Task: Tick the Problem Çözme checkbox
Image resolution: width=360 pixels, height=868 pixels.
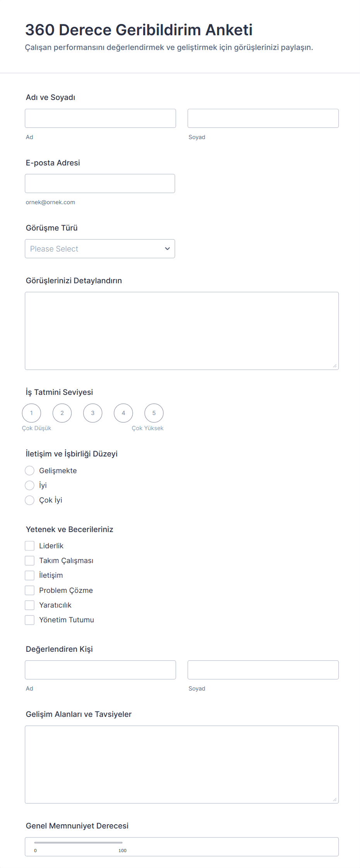Action: tap(29, 590)
